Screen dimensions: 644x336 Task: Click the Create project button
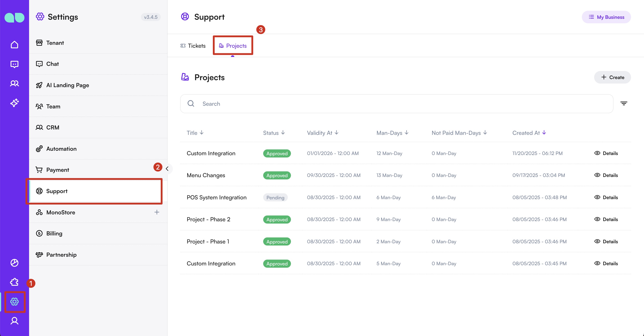(612, 77)
